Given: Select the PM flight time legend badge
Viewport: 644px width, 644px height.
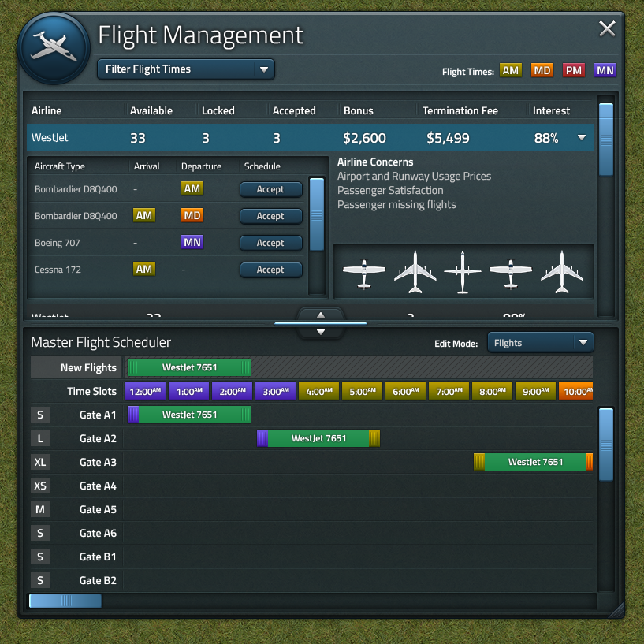Looking at the screenshot, I should (x=573, y=70).
